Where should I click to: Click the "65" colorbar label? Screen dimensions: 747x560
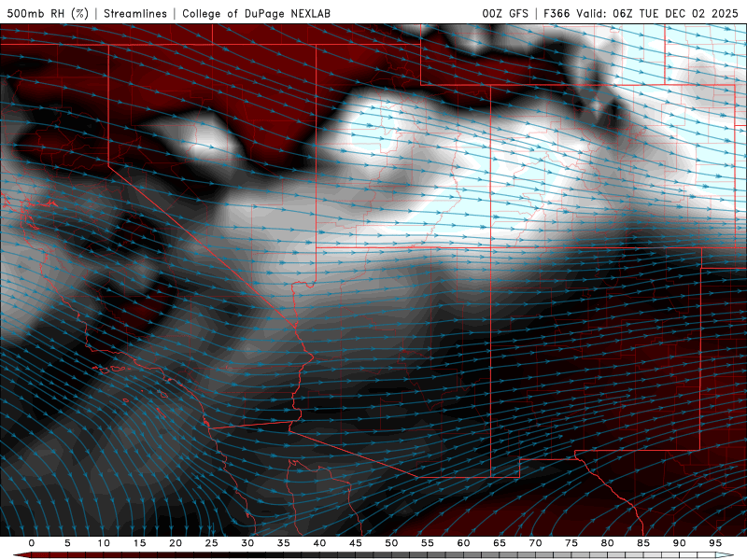tap(500, 543)
